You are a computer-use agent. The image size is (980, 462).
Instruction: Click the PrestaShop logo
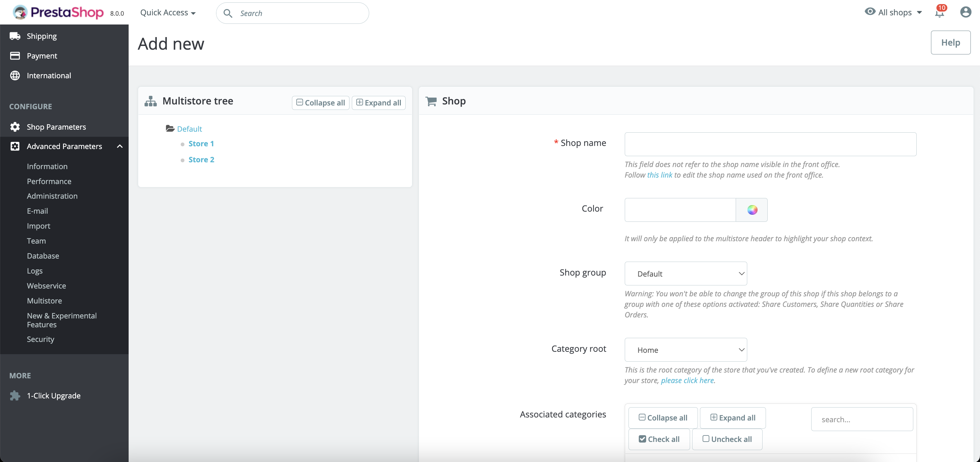(58, 12)
